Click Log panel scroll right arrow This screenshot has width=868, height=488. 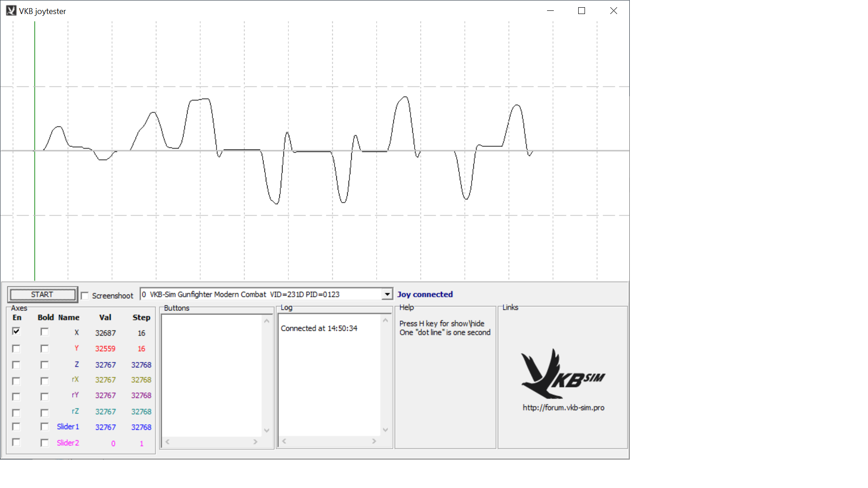(374, 441)
